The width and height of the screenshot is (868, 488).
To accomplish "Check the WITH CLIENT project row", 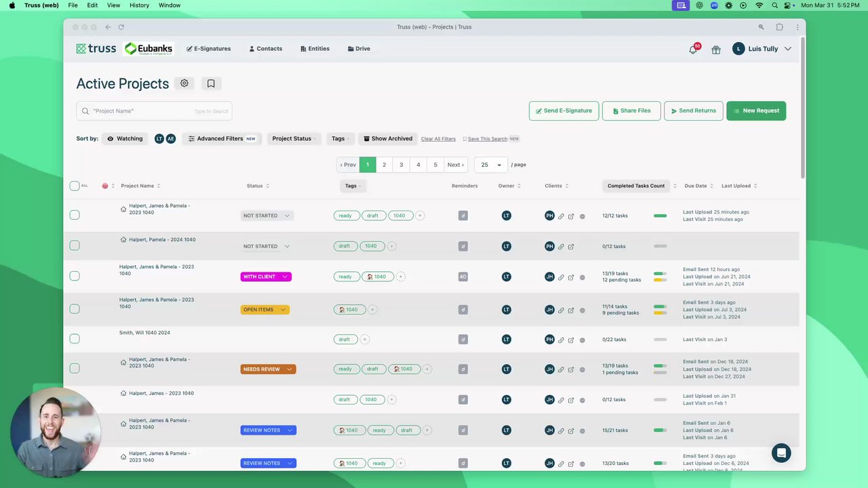I will click(x=75, y=276).
